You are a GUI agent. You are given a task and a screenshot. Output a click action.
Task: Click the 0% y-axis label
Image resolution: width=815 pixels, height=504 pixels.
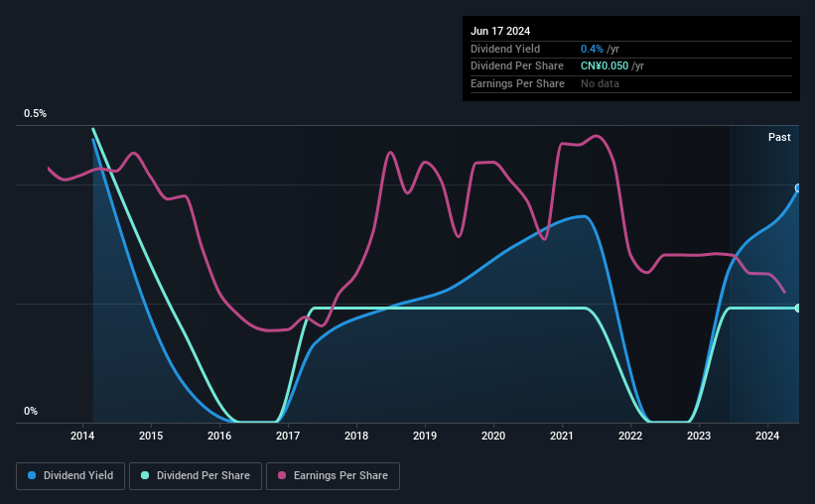31,411
